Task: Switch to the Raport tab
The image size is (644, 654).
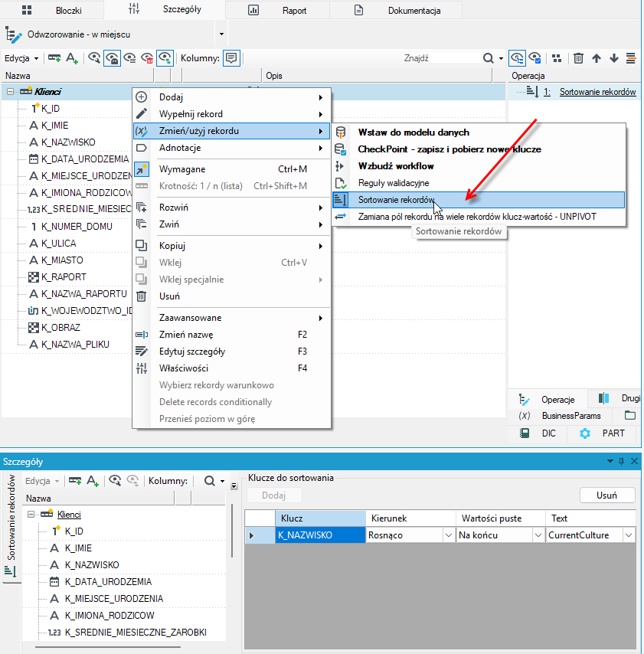Action: [277, 11]
